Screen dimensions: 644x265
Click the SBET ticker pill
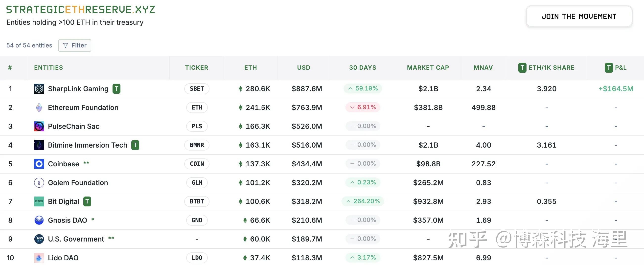pyautogui.click(x=197, y=89)
